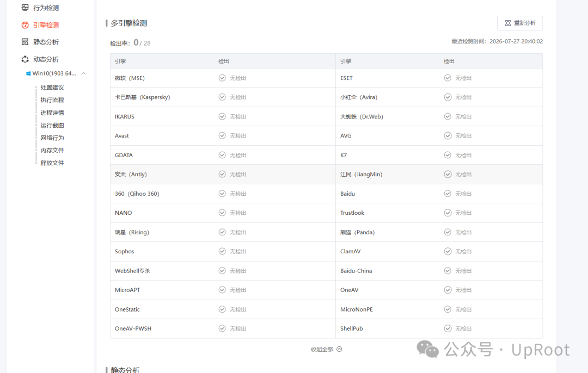588x373 pixels.
Task: Click the OneAV-PWSH engine name
Action: pyautogui.click(x=133, y=328)
